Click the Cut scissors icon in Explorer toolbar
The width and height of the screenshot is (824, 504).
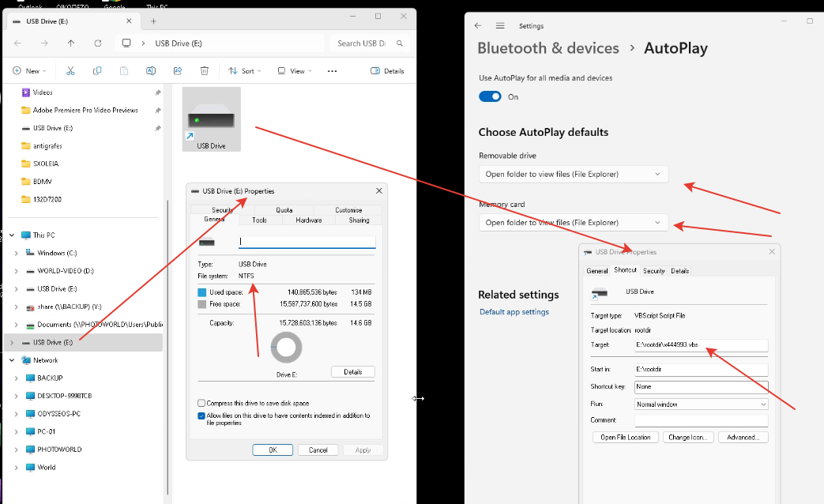70,71
